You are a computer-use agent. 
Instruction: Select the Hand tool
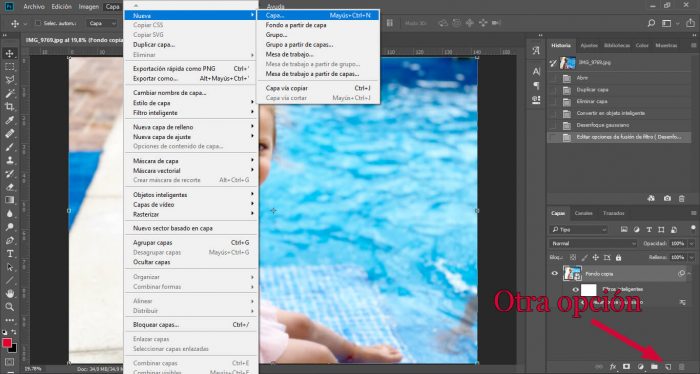pos(9,294)
